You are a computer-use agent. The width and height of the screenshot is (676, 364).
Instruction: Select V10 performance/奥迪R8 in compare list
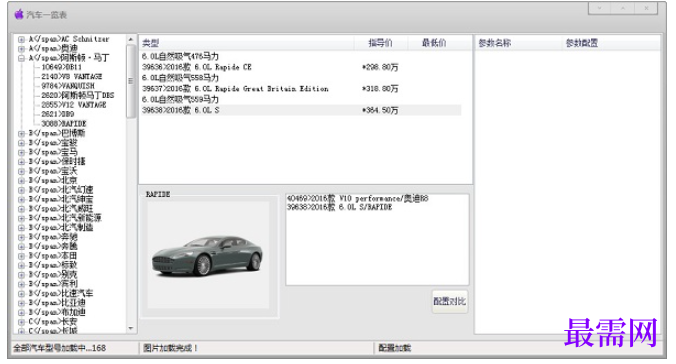358,198
